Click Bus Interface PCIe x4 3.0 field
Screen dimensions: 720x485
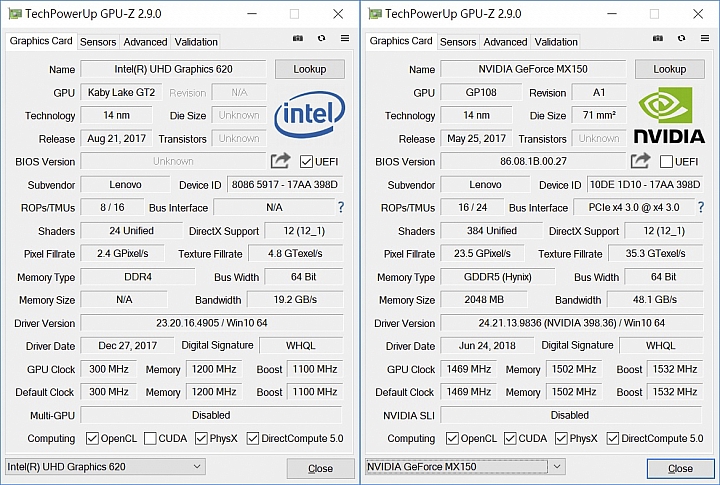click(x=634, y=207)
